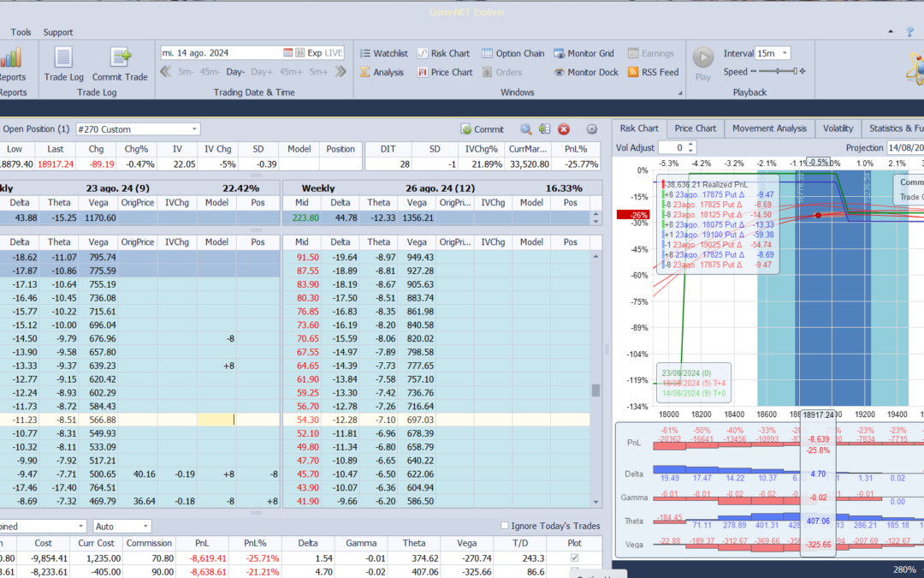Step forward one day with Day+
This screenshot has height=578, width=924.
click(262, 73)
